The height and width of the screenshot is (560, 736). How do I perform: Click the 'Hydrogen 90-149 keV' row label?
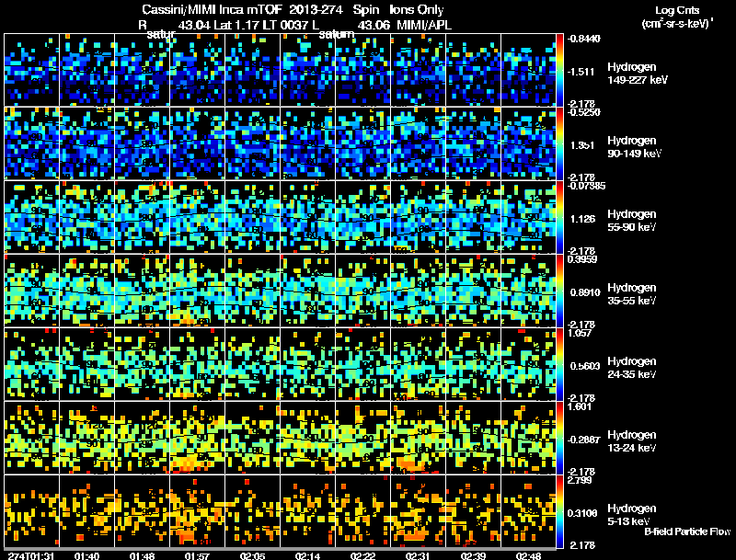click(635, 147)
